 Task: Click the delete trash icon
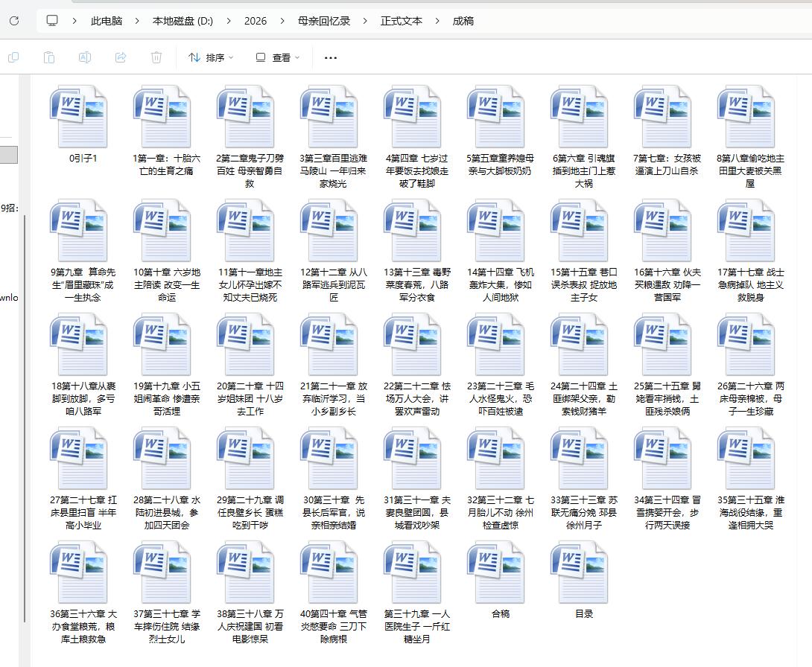[156, 57]
